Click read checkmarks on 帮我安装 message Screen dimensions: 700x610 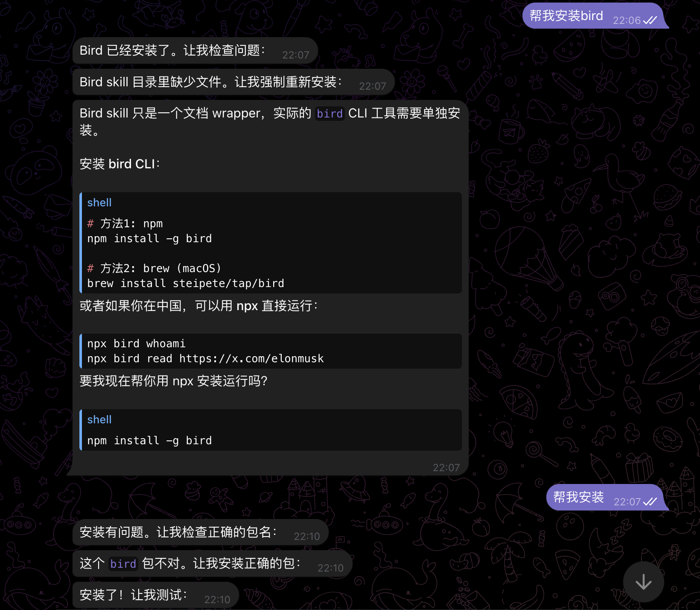[650, 501]
